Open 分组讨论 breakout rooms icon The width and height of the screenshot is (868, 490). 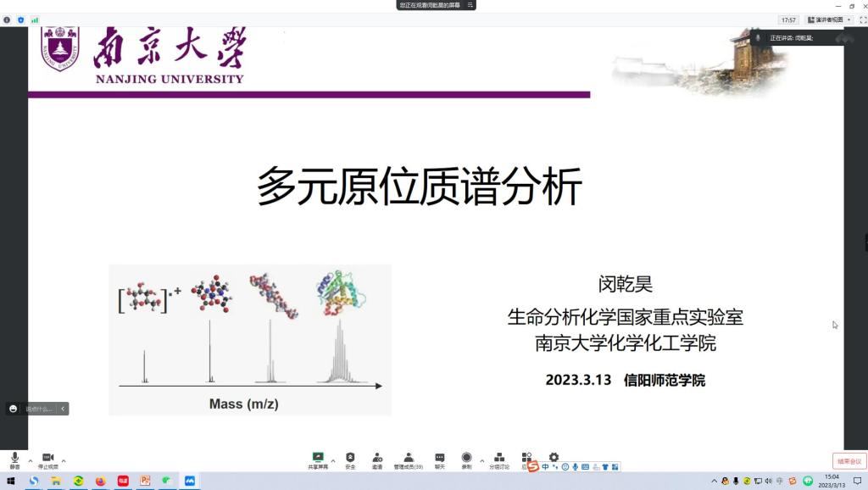[x=499, y=459]
